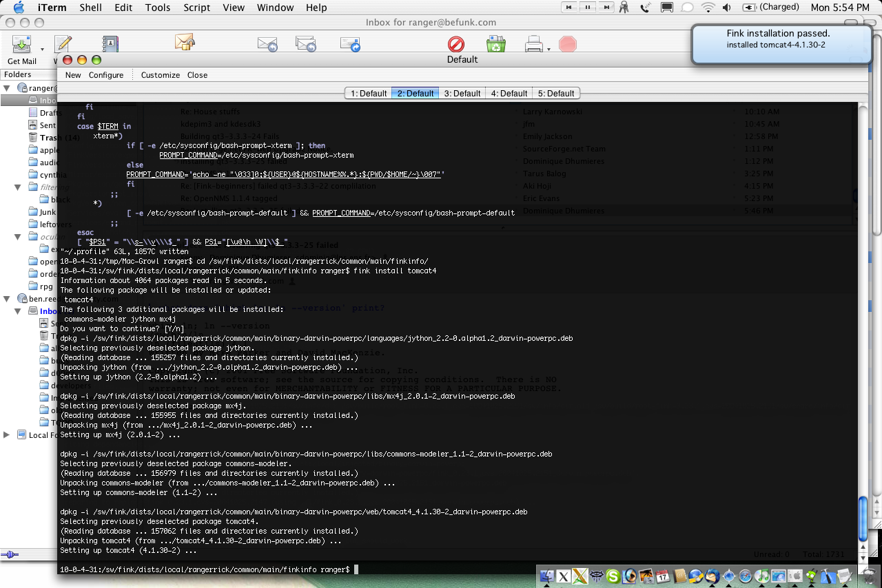The height and width of the screenshot is (588, 882).
Task: Click the Forward message icon in mail toolbar
Action: pyautogui.click(x=350, y=45)
